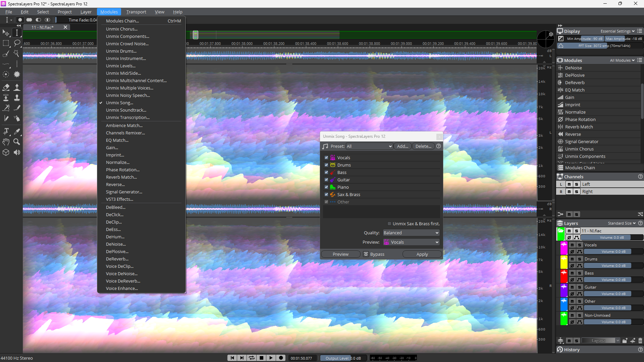
Task: Select the Magic Wand tool
Action: (x=17, y=54)
